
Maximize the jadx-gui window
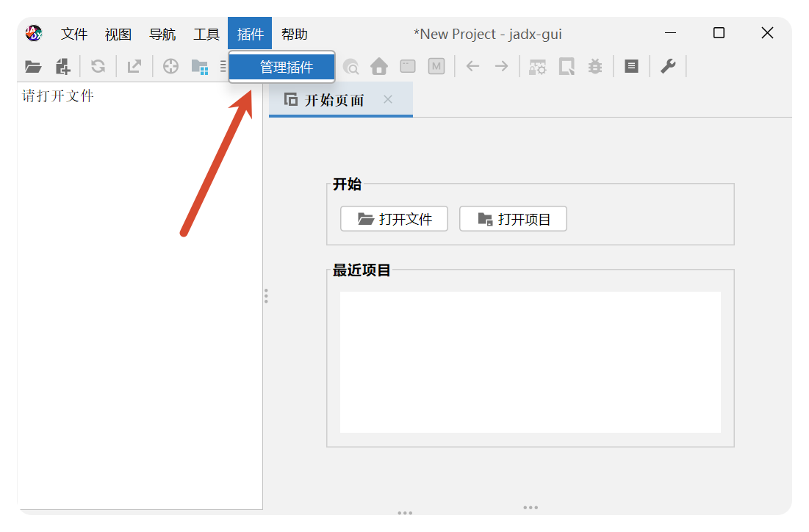719,33
